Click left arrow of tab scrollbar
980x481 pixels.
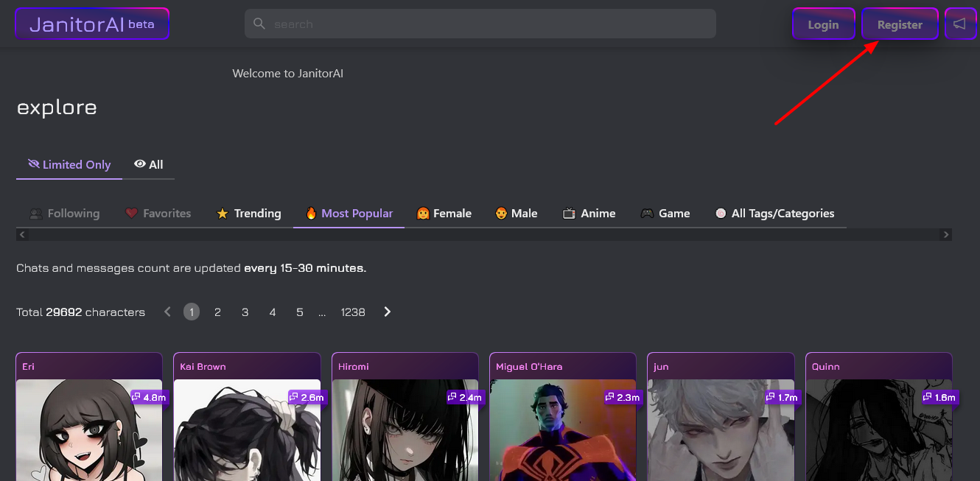(x=22, y=234)
